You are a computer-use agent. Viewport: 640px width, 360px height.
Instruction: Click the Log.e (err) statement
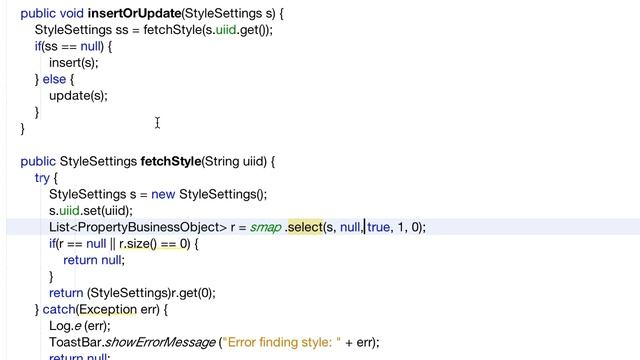[80, 326]
